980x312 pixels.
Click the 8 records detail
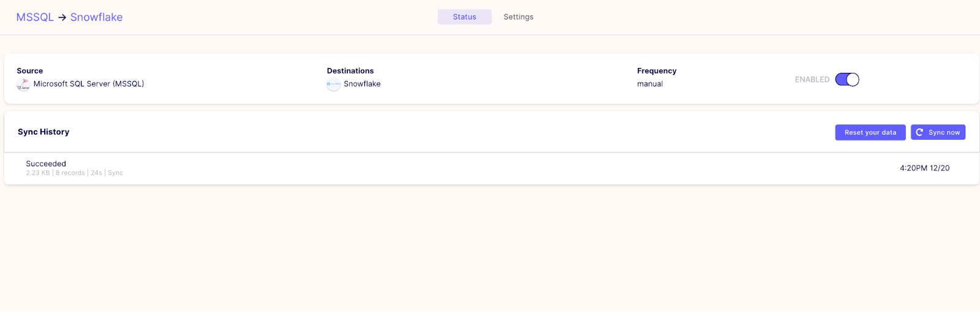[70, 173]
